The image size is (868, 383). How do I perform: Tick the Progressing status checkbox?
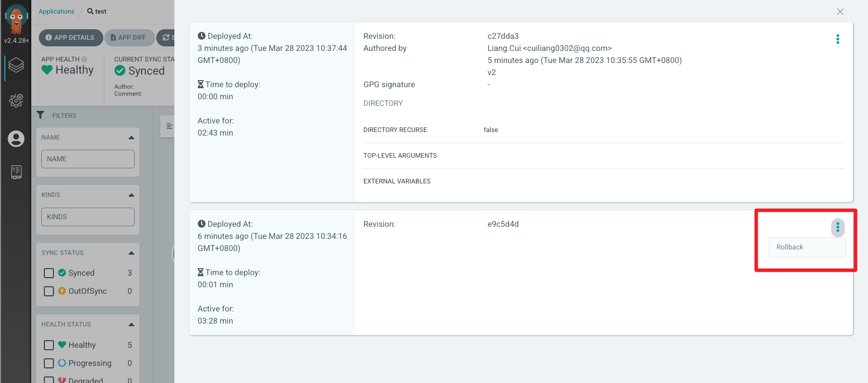tap(49, 363)
